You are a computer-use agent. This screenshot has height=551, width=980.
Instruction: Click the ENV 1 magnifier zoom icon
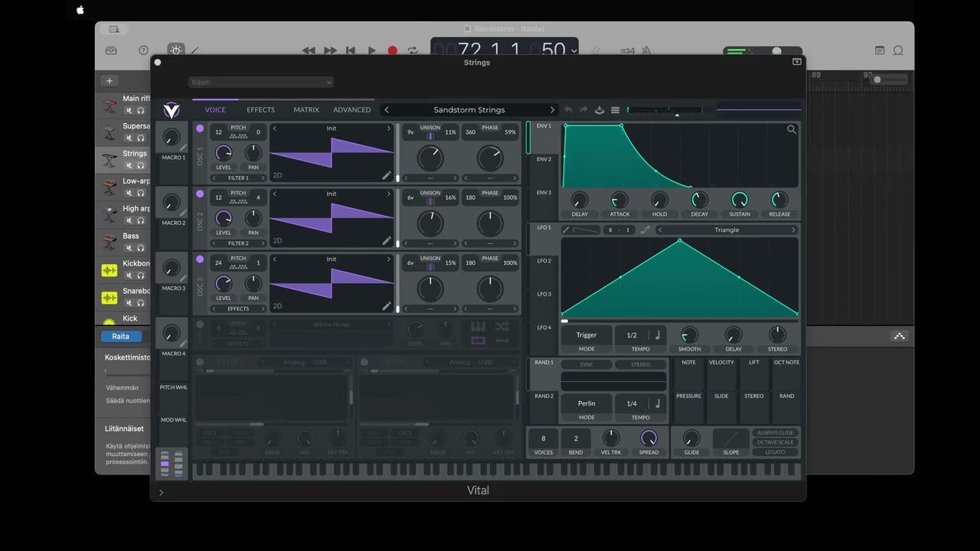pyautogui.click(x=792, y=130)
